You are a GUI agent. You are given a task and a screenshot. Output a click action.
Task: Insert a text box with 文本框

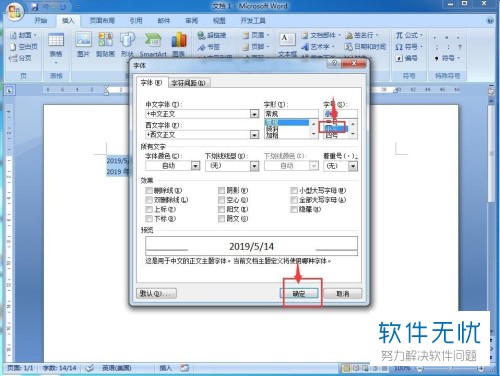pyautogui.click(x=287, y=45)
